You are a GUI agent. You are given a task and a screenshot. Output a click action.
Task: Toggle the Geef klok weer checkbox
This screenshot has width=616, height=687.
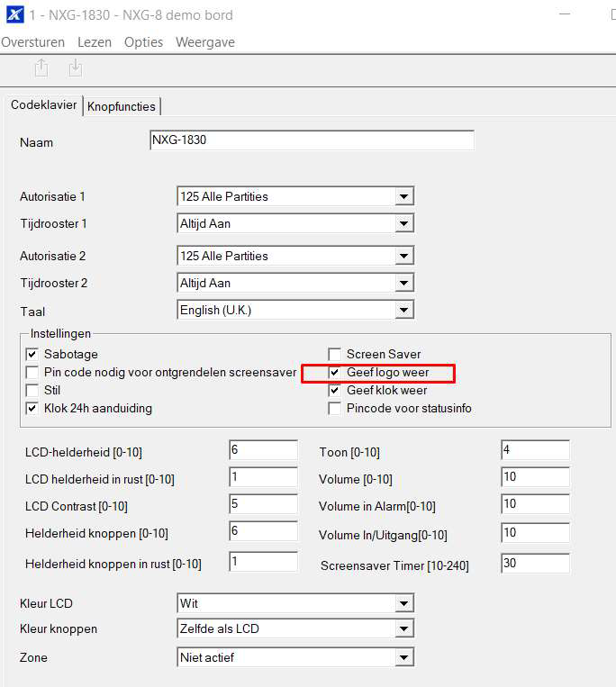335,391
